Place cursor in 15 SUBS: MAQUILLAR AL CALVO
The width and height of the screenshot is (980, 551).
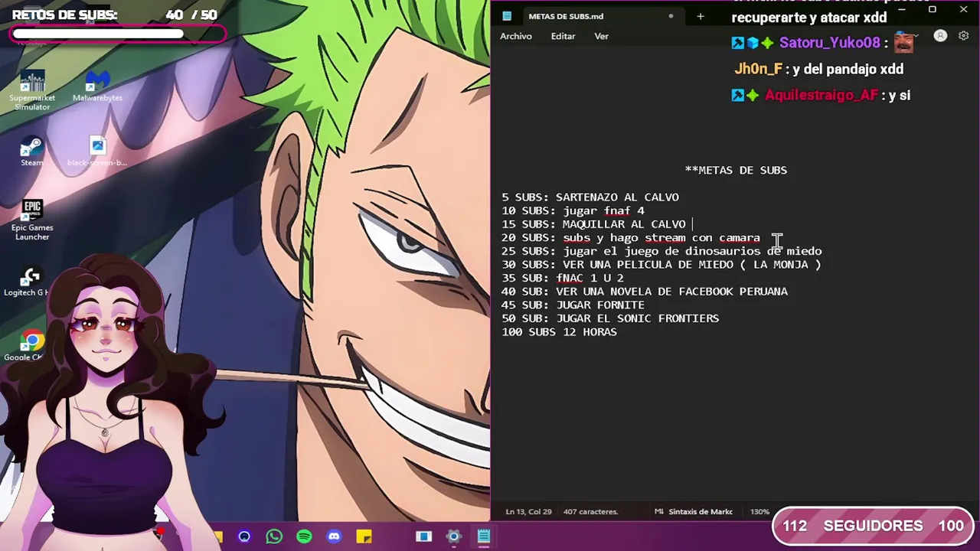point(594,224)
